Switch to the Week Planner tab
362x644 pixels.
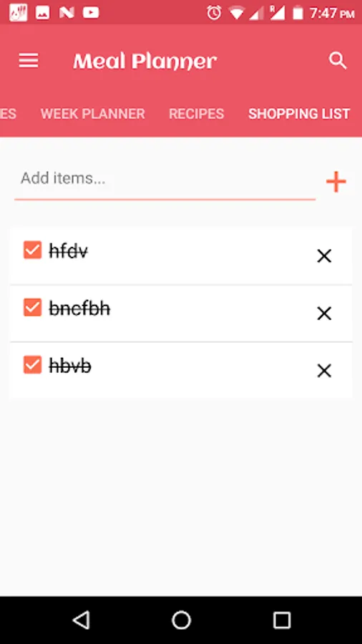pyautogui.click(x=93, y=114)
